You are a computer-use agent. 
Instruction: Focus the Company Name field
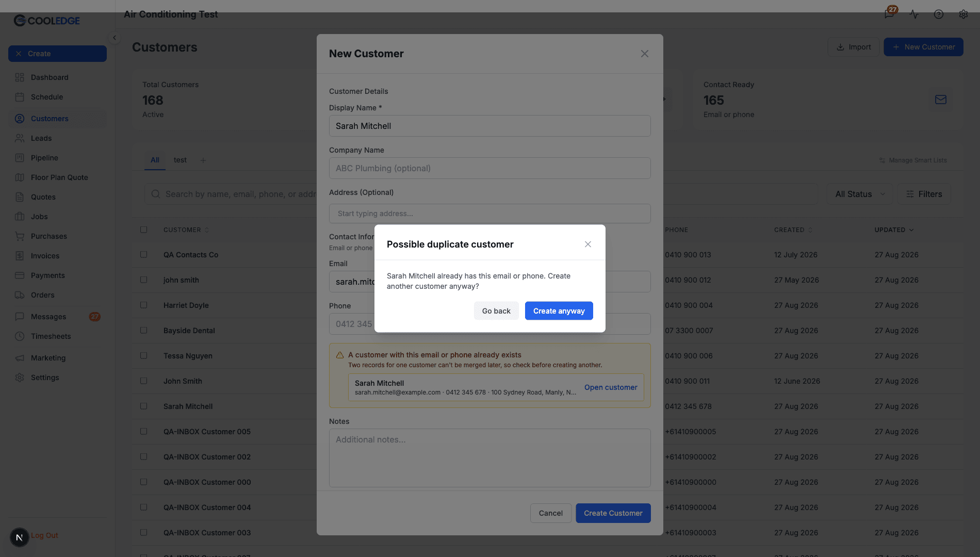pos(490,168)
